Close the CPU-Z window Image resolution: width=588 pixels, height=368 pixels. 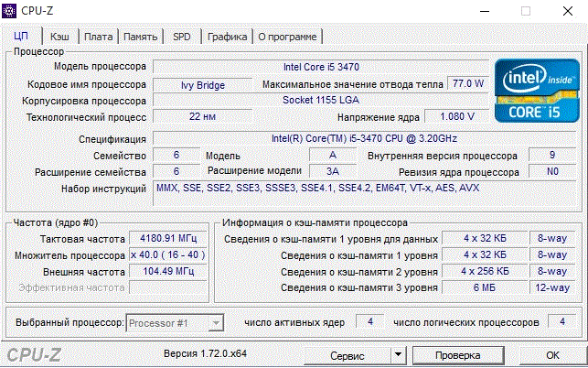coord(568,11)
